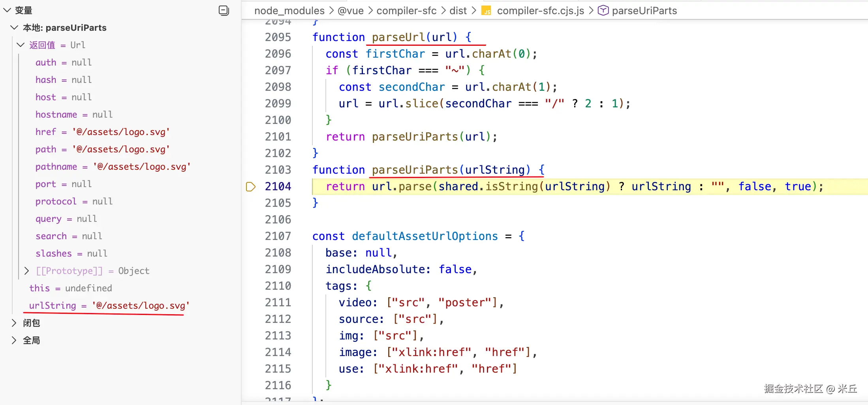This screenshot has width=868, height=405.
Task: Click line number 2107 in the gutter
Action: (x=278, y=236)
